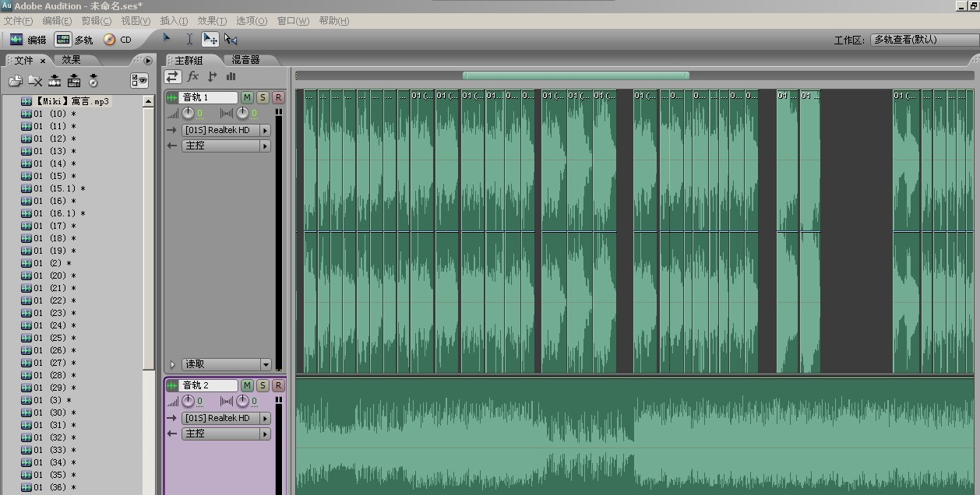Image resolution: width=980 pixels, height=495 pixels.
Task: Solo 音轨 2 with the S button
Action: click(263, 385)
